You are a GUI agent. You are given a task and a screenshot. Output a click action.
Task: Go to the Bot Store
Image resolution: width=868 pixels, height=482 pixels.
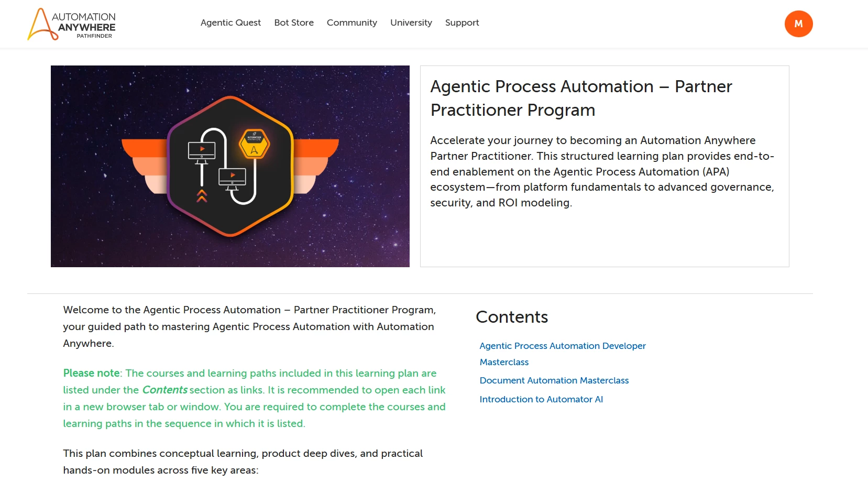(x=294, y=23)
